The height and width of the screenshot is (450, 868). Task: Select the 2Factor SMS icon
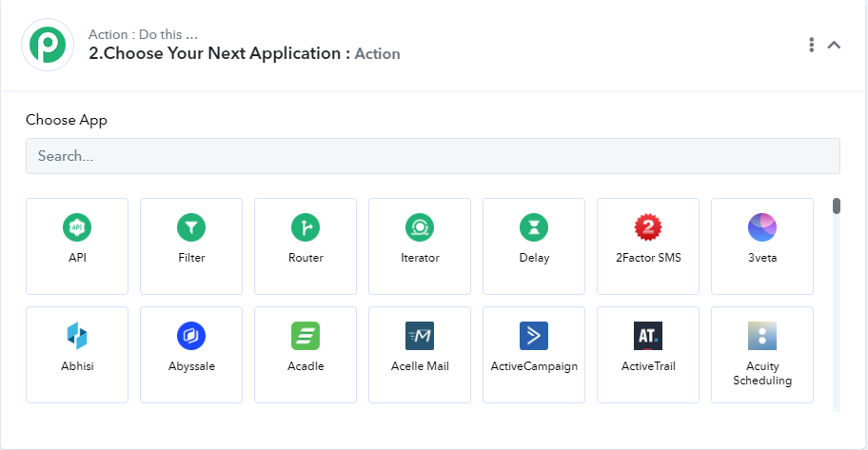648,227
